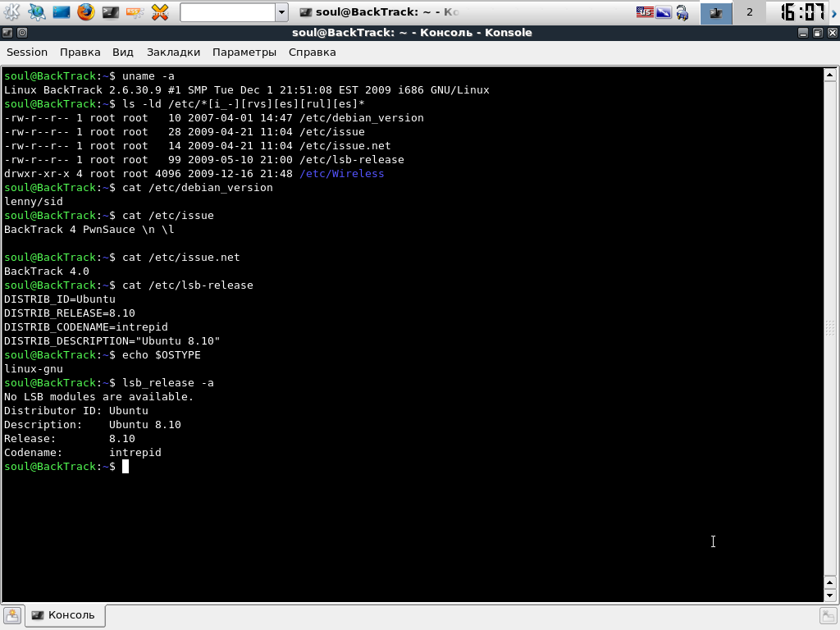The width and height of the screenshot is (840, 630).
Task: Close the Konsole window
Action: pyautogui.click(x=832, y=33)
